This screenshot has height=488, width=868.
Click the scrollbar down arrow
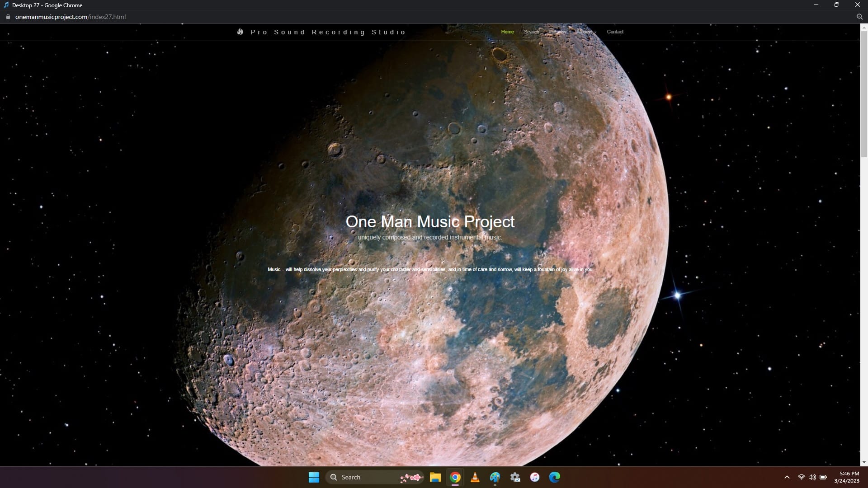(x=864, y=462)
